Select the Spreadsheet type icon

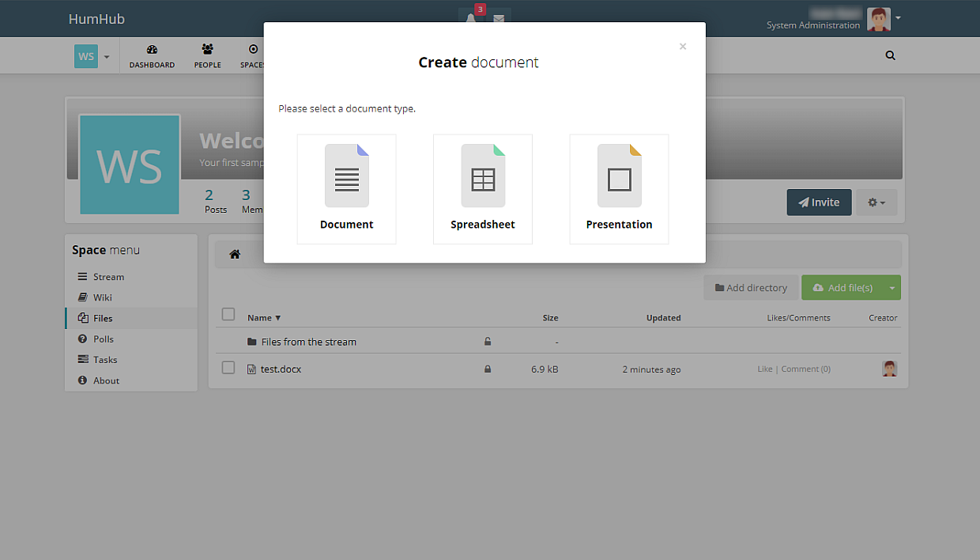pos(482,176)
